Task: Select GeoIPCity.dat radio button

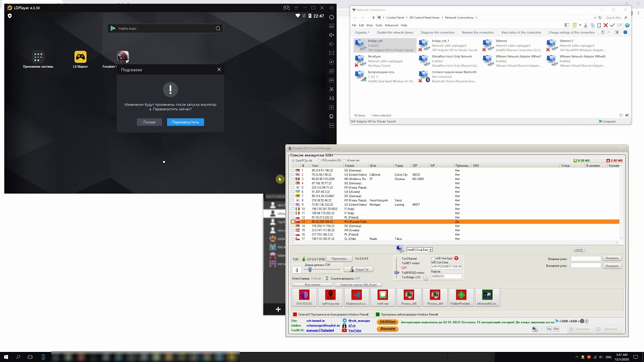Action: 293,160
